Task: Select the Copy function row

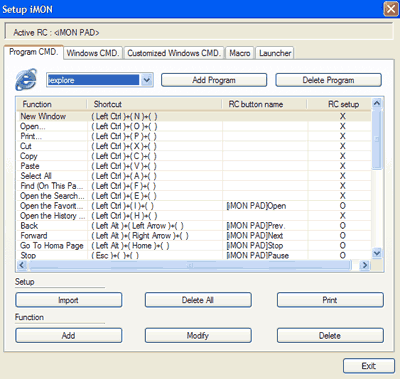Action: 194,156
